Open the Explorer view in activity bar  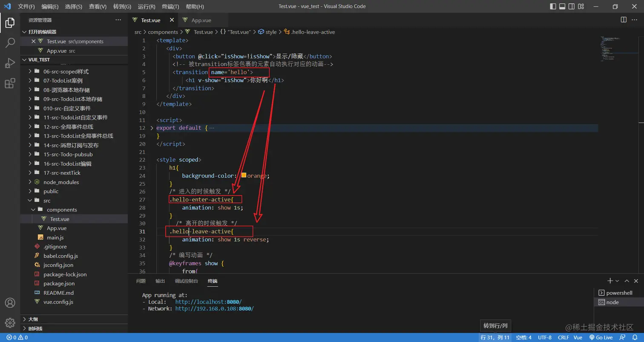click(10, 23)
